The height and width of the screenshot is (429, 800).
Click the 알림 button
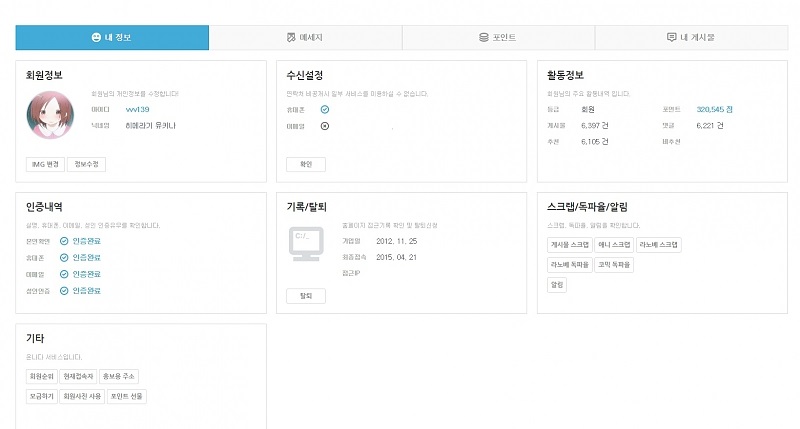click(557, 285)
